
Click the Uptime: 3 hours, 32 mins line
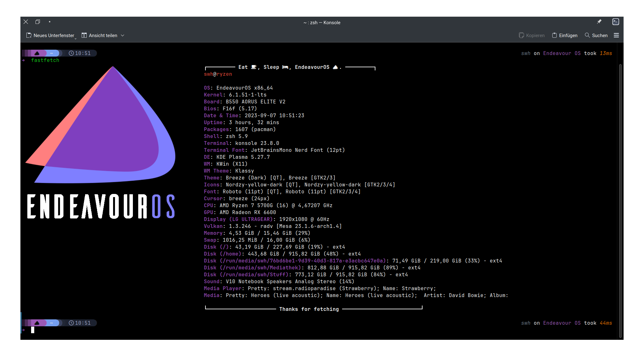click(x=242, y=123)
